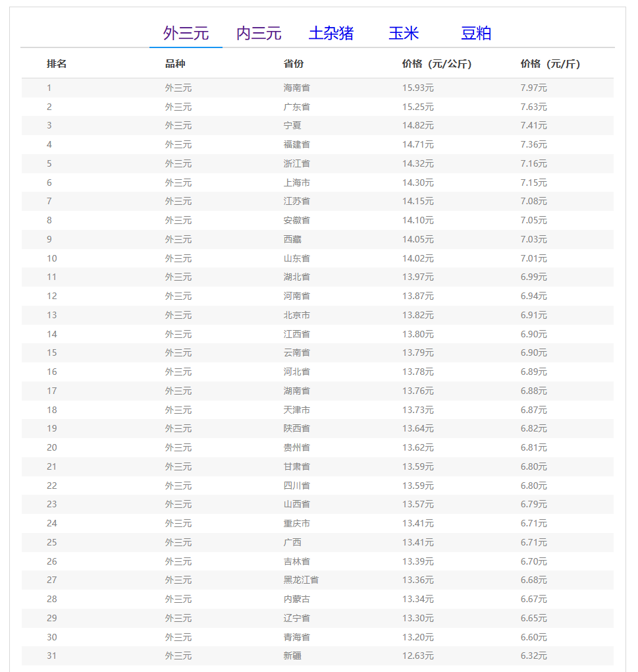
Task: Select the 浙江省 province cell
Action: point(296,163)
